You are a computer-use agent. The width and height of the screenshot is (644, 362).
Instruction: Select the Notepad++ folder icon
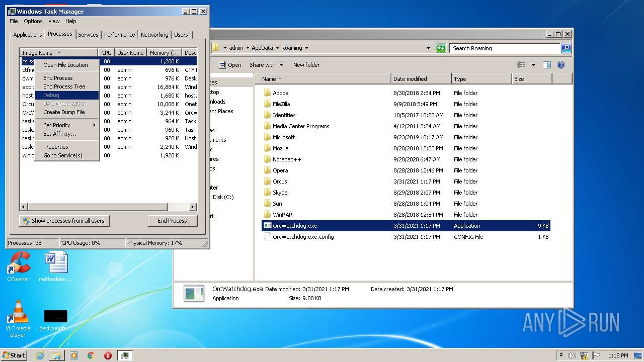tap(268, 159)
